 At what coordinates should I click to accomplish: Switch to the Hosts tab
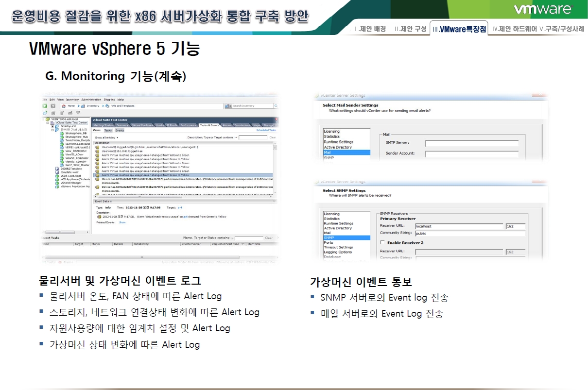(x=159, y=125)
